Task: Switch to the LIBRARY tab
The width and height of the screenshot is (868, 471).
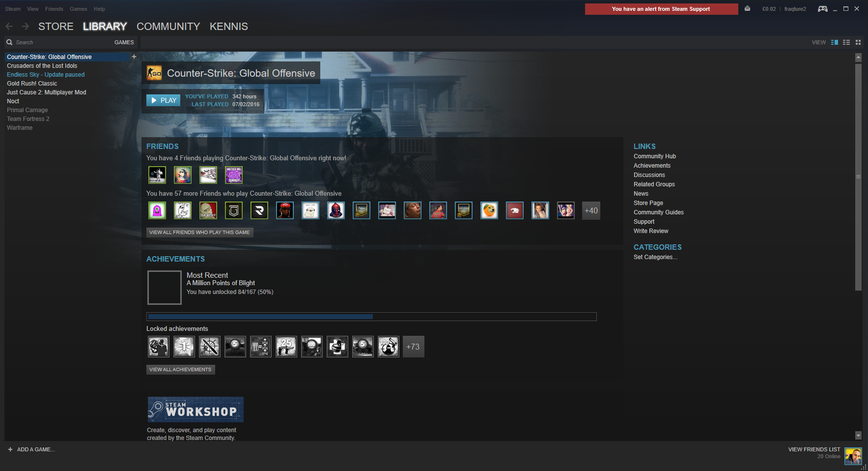Action: tap(105, 27)
